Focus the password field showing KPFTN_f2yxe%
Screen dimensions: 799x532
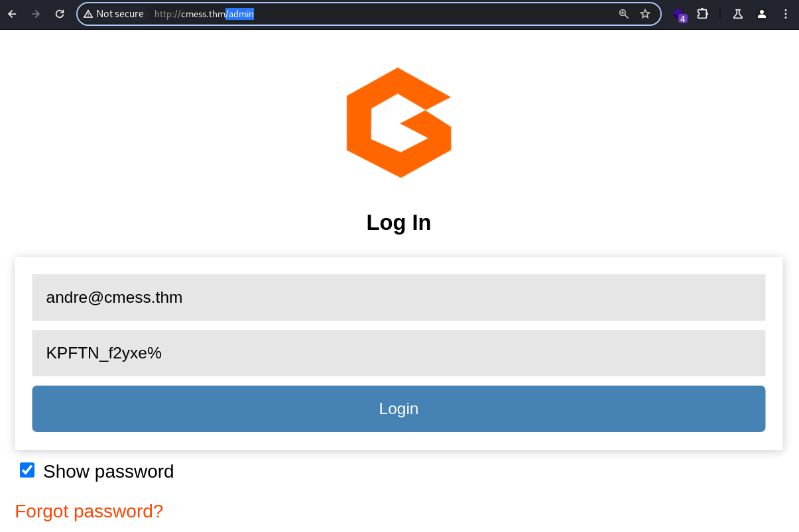[x=399, y=353]
